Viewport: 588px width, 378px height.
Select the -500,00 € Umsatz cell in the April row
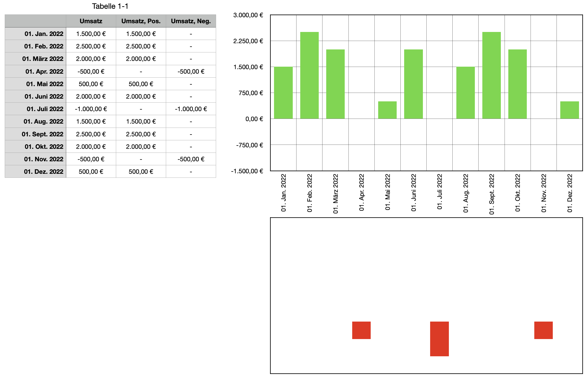[91, 71]
